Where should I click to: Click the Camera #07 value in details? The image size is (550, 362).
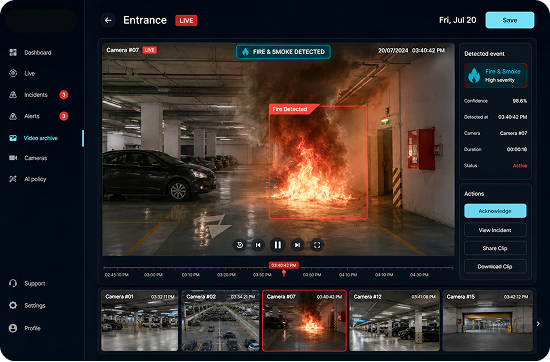pyautogui.click(x=513, y=133)
